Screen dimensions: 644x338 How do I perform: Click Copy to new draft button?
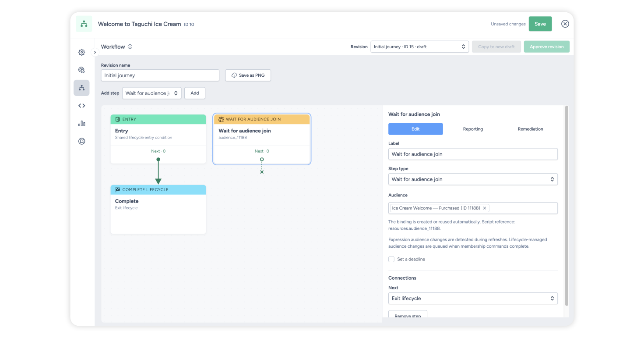496,46
